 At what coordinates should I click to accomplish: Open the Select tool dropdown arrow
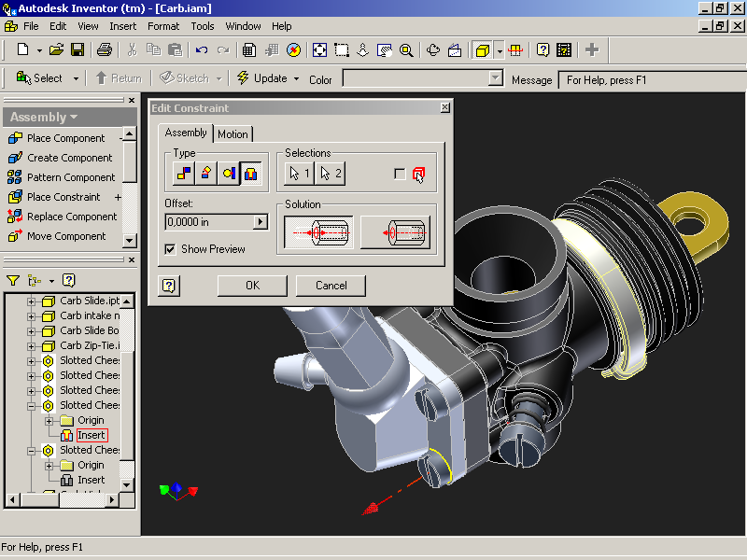(x=76, y=78)
